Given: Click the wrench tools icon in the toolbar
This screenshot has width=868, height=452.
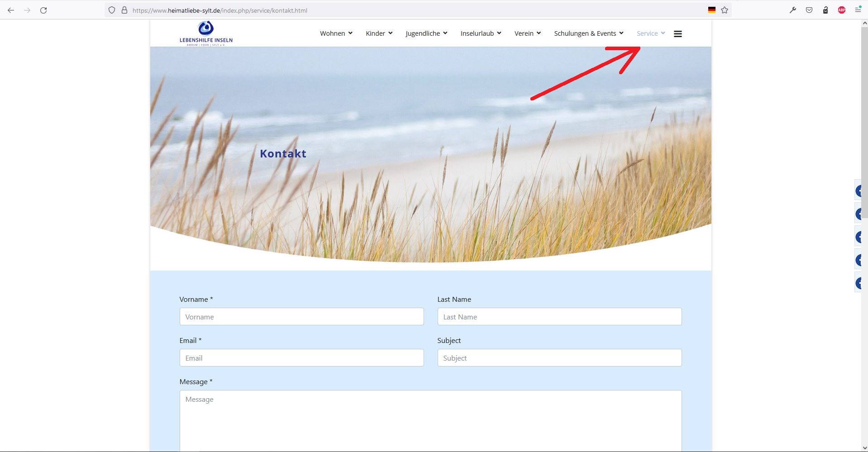Looking at the screenshot, I should point(793,10).
